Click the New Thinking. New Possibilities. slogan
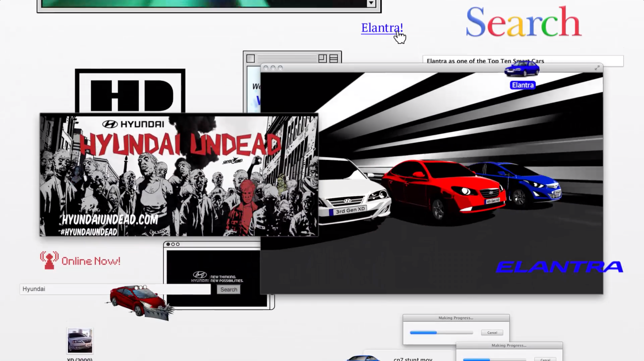 click(227, 279)
